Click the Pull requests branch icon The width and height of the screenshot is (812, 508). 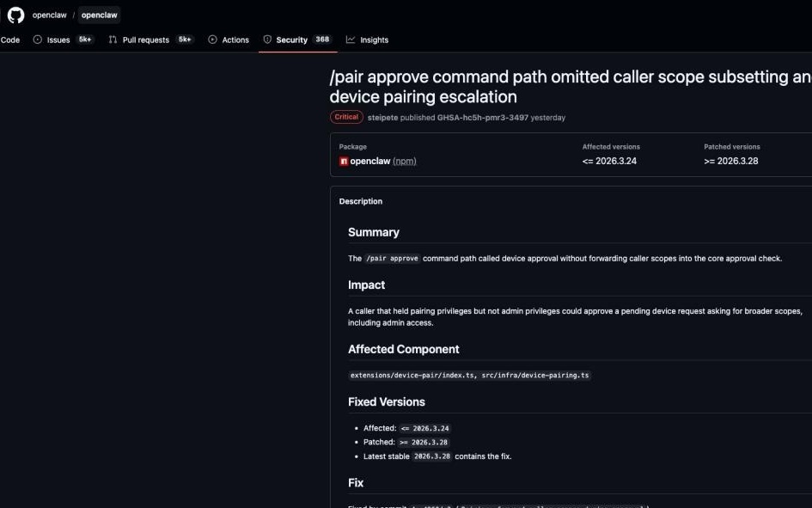pyautogui.click(x=113, y=40)
